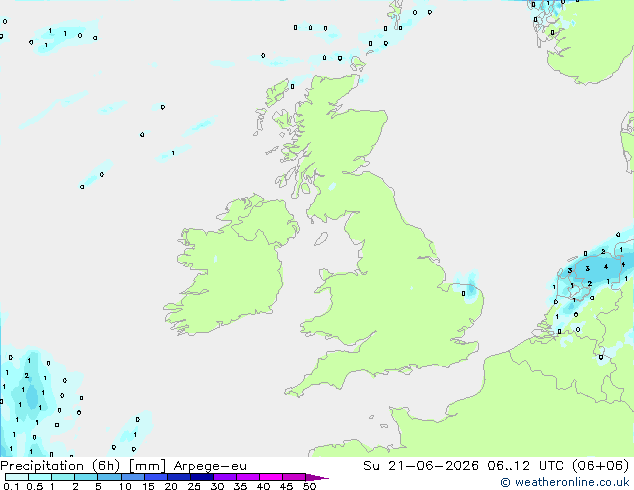This screenshot has width=634, height=490.
Task: Click the legend scale label '20'
Action: tap(171, 486)
